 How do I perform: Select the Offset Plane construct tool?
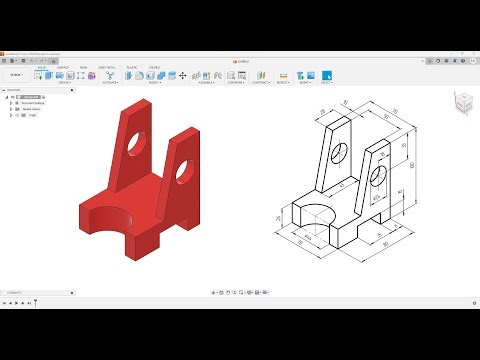click(x=261, y=75)
